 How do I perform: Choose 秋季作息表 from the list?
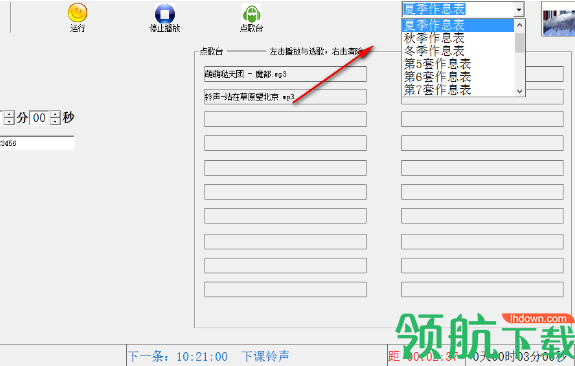458,38
